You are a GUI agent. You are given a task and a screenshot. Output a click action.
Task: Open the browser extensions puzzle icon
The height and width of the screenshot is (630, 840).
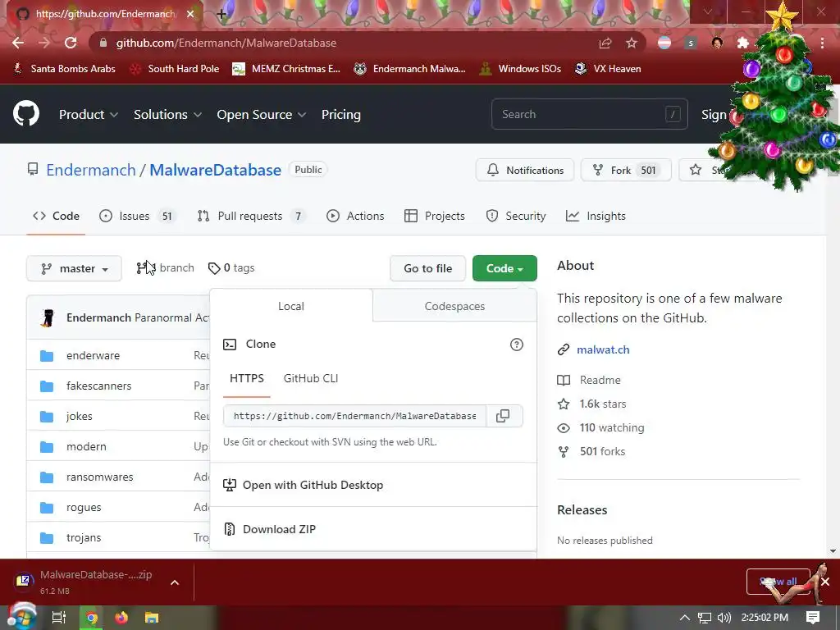tap(742, 43)
